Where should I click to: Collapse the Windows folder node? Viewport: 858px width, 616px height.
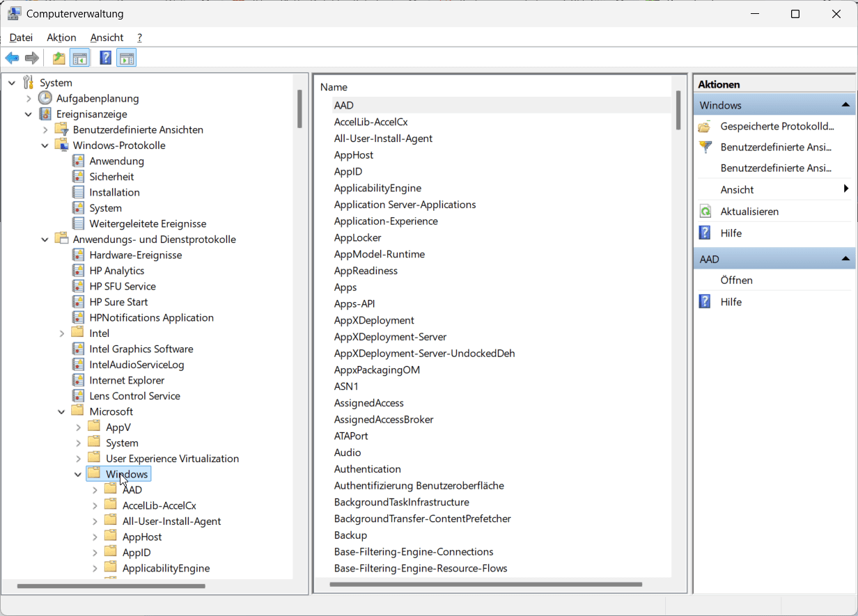(79, 474)
